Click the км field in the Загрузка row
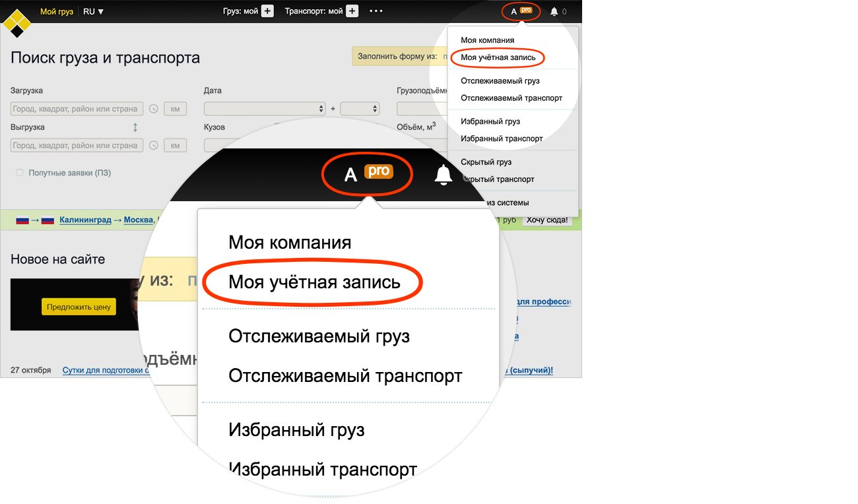The width and height of the screenshot is (858, 504). tap(176, 109)
